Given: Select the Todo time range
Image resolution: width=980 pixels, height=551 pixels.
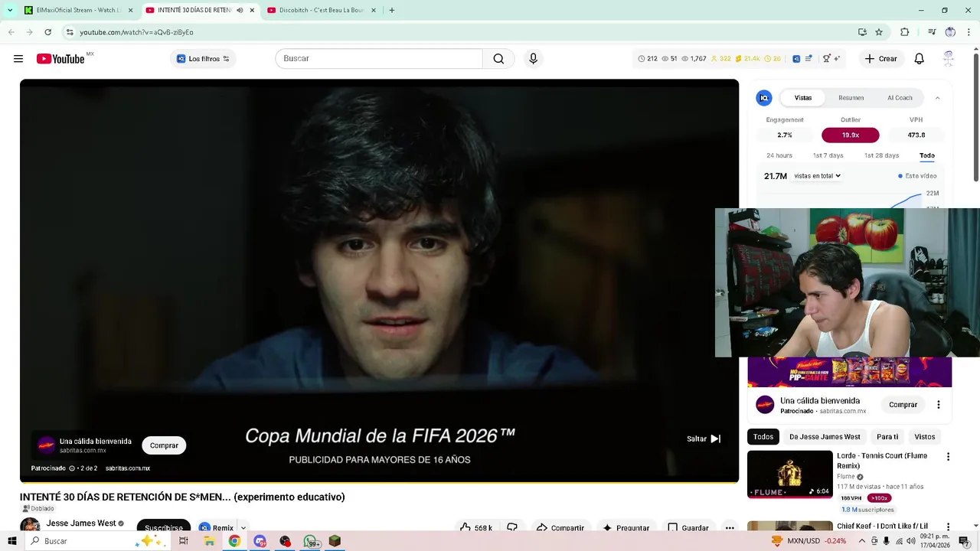Looking at the screenshot, I should coord(927,155).
